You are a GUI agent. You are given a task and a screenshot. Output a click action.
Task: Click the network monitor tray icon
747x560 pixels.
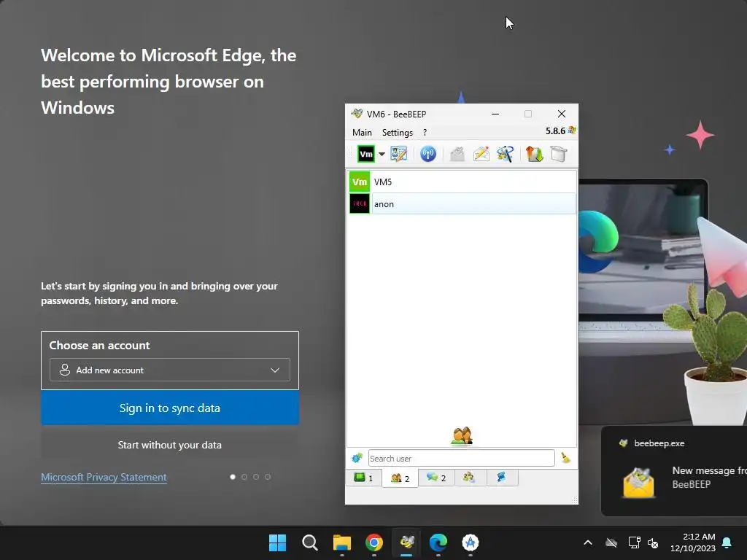click(x=634, y=542)
